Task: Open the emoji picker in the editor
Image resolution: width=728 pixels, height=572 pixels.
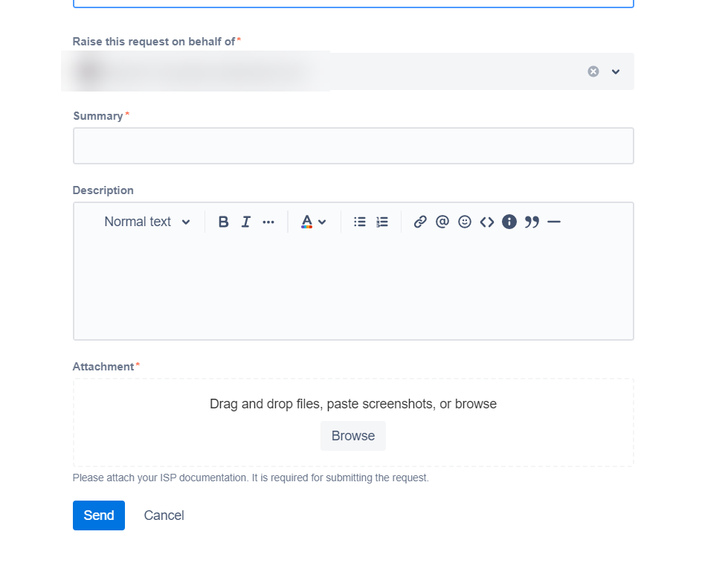Action: pos(464,221)
